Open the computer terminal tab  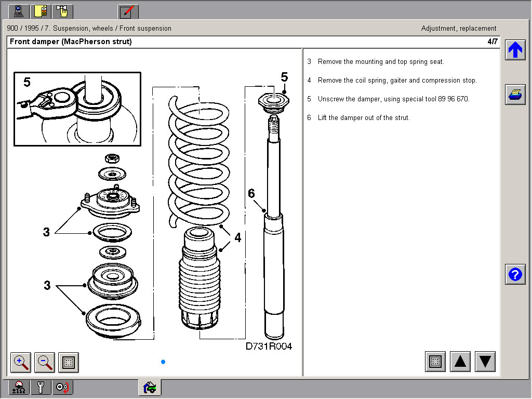[x=19, y=11]
